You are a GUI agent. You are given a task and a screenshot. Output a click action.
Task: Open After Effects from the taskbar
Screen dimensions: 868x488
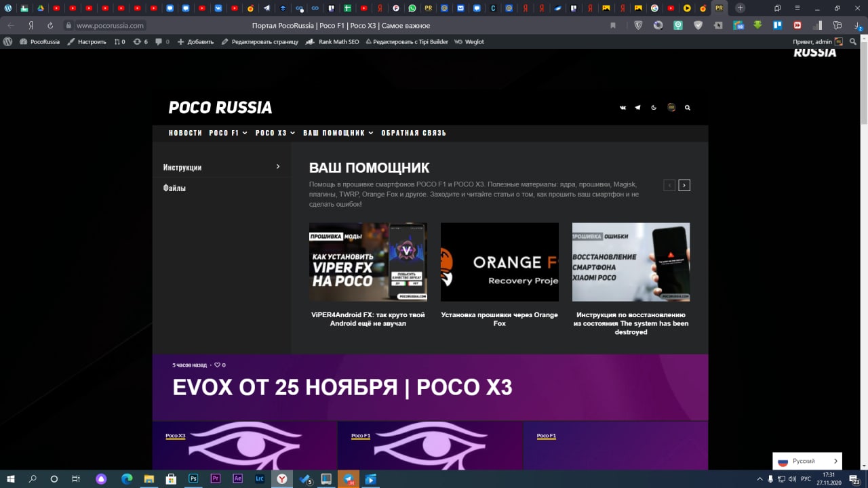237,479
